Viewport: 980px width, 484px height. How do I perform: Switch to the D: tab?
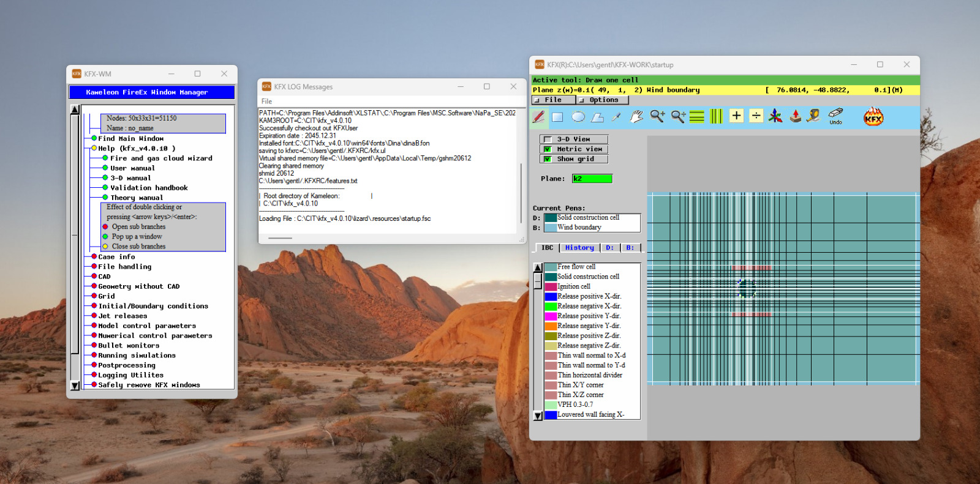609,248
